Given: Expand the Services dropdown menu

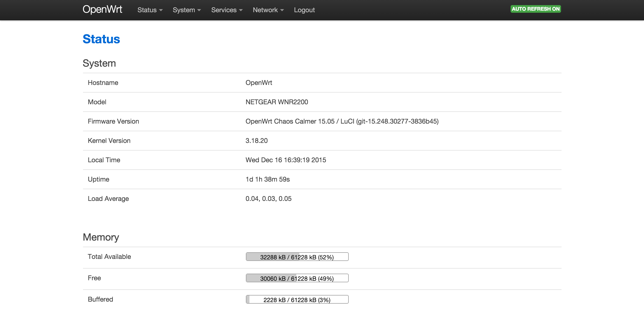Looking at the screenshot, I should pos(227,10).
